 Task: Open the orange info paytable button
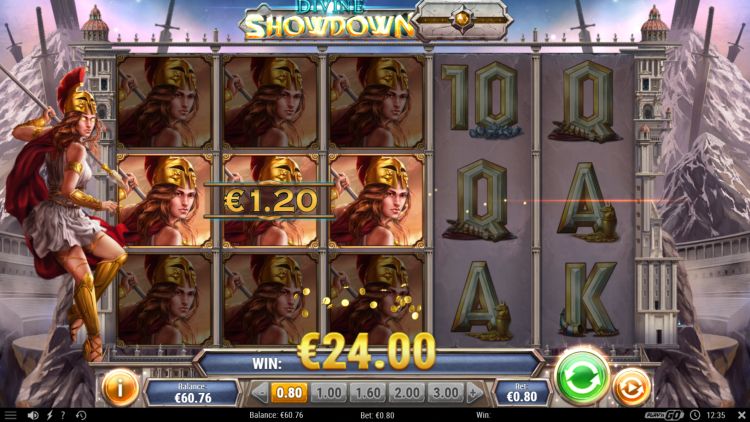[120, 388]
